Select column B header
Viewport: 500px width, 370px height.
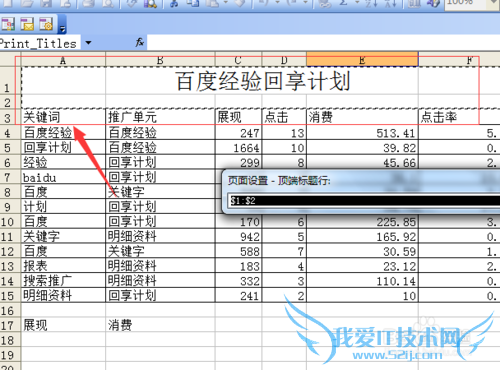click(x=160, y=60)
